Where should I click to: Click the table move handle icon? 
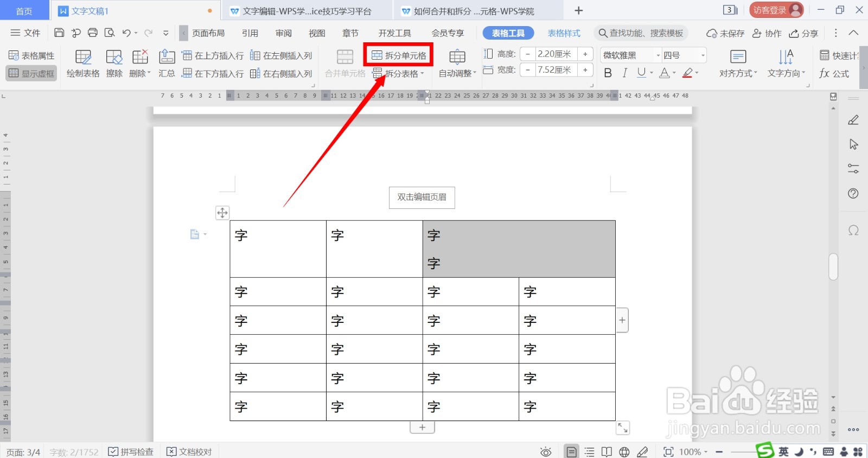pyautogui.click(x=222, y=213)
